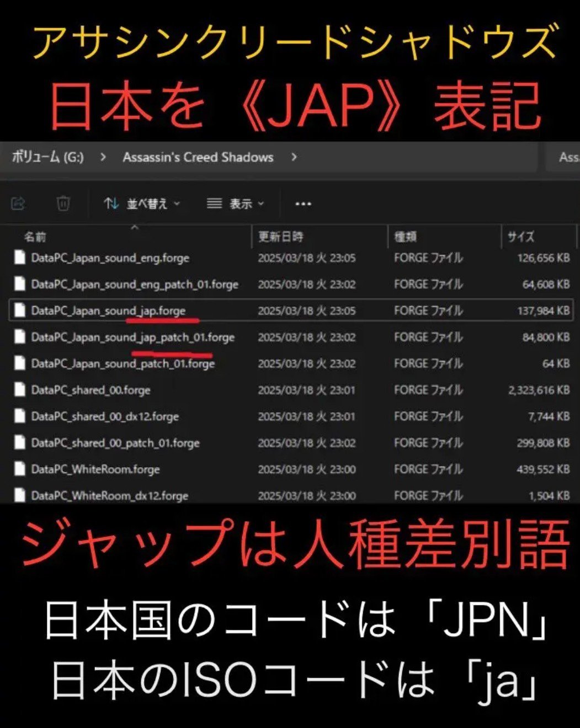Click size cell 64,608 KB
The width and height of the screenshot is (580, 728).
click(x=546, y=284)
